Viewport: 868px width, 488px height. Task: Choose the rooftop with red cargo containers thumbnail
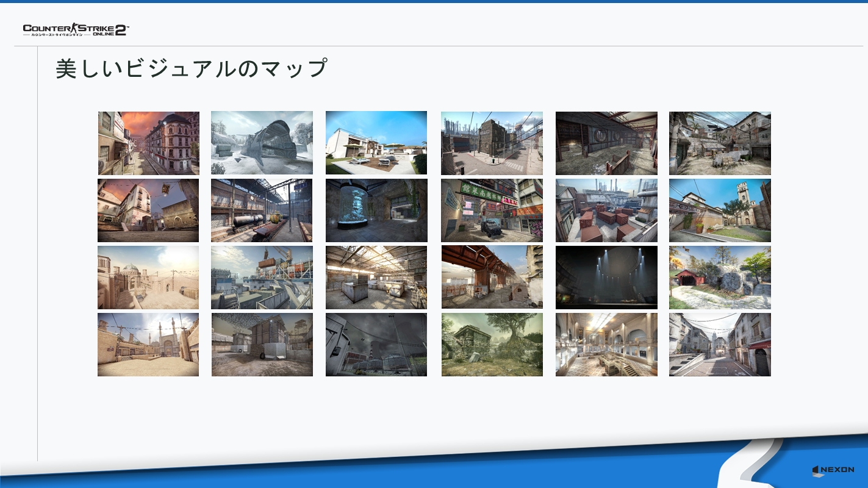pyautogui.click(x=606, y=210)
